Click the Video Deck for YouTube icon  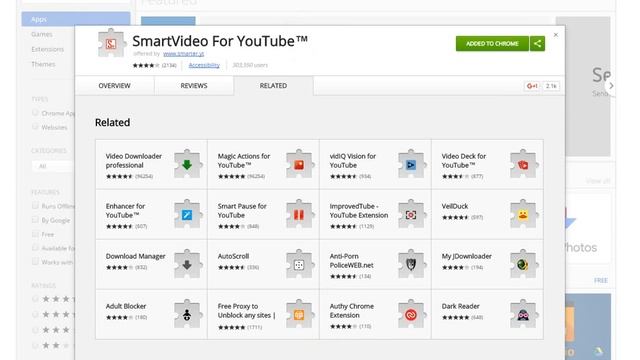click(x=523, y=164)
